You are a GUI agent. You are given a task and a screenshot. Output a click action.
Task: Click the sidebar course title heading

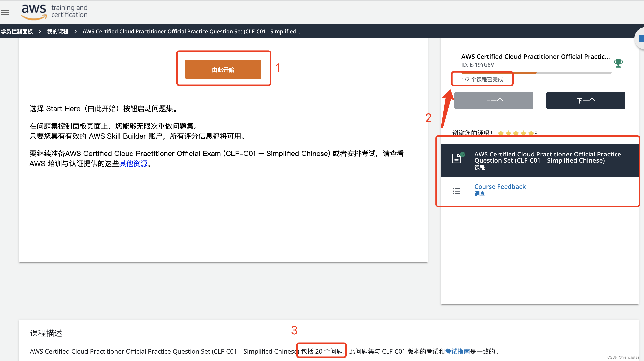click(535, 57)
